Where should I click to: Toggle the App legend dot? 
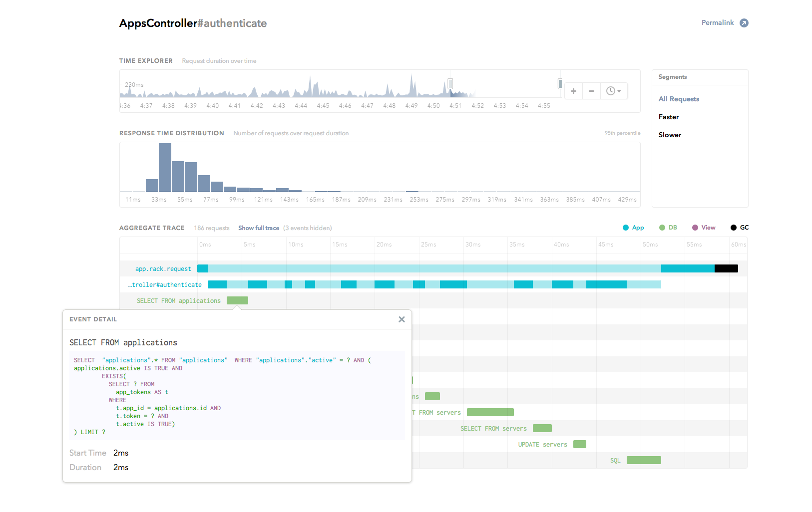626,228
